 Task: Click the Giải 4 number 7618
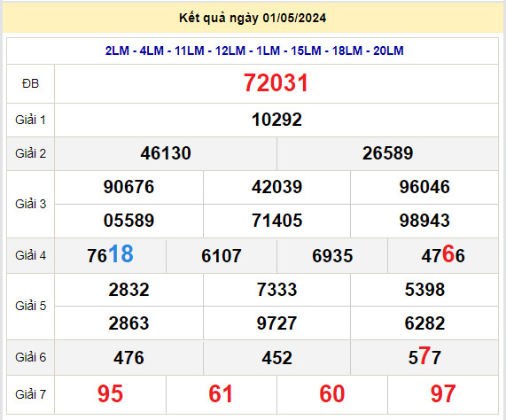(110, 254)
